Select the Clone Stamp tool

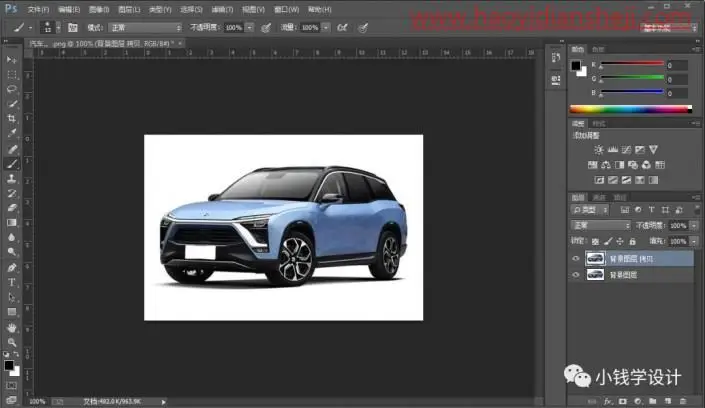point(12,179)
